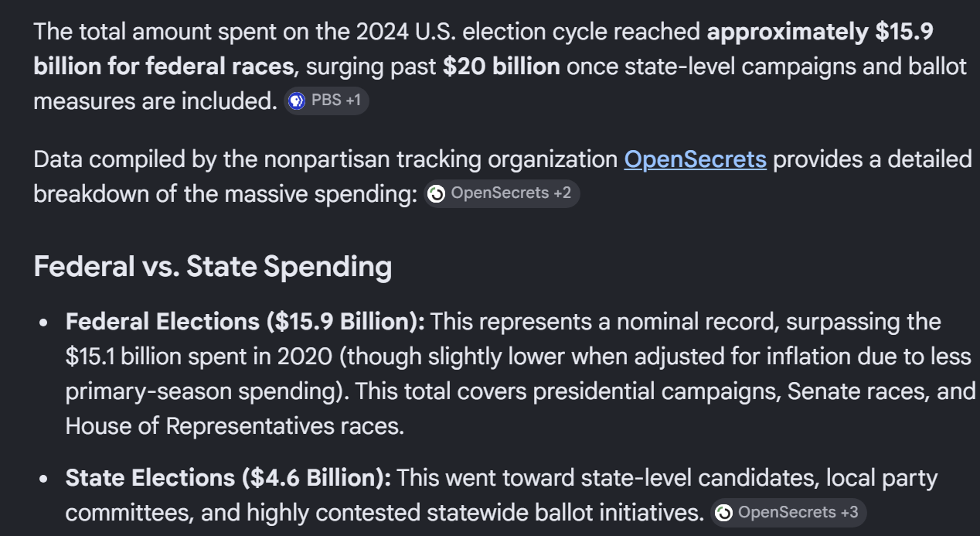The image size is (980, 536).
Task: Click the OpenSecrets logo in the +2 chip
Action: coord(437,193)
